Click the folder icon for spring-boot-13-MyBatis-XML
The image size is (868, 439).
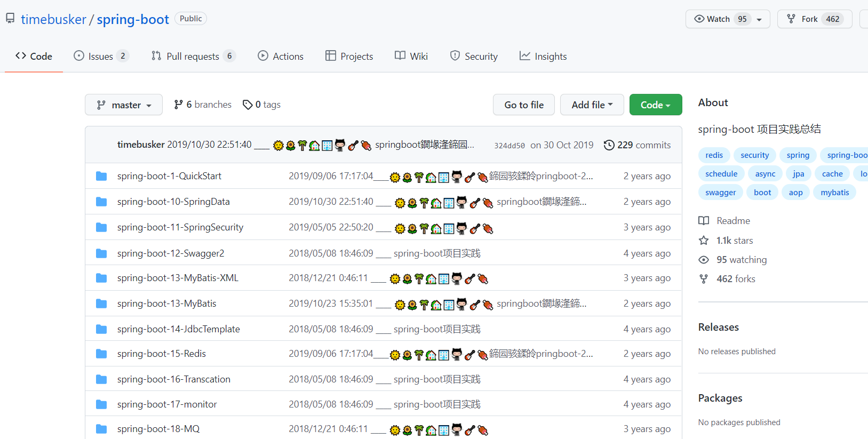tap(101, 278)
